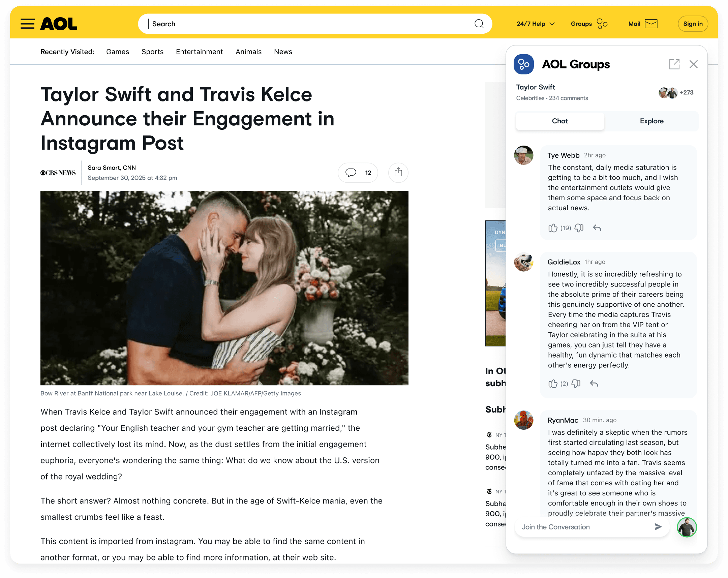Screen dimensions: 728x578
Task: Click Tye Webb's avatar
Action: coord(523,155)
